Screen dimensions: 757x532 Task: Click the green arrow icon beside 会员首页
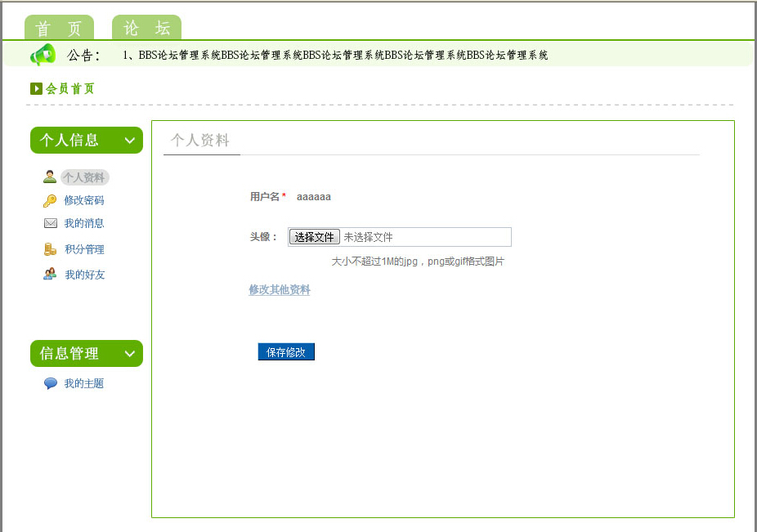36,89
